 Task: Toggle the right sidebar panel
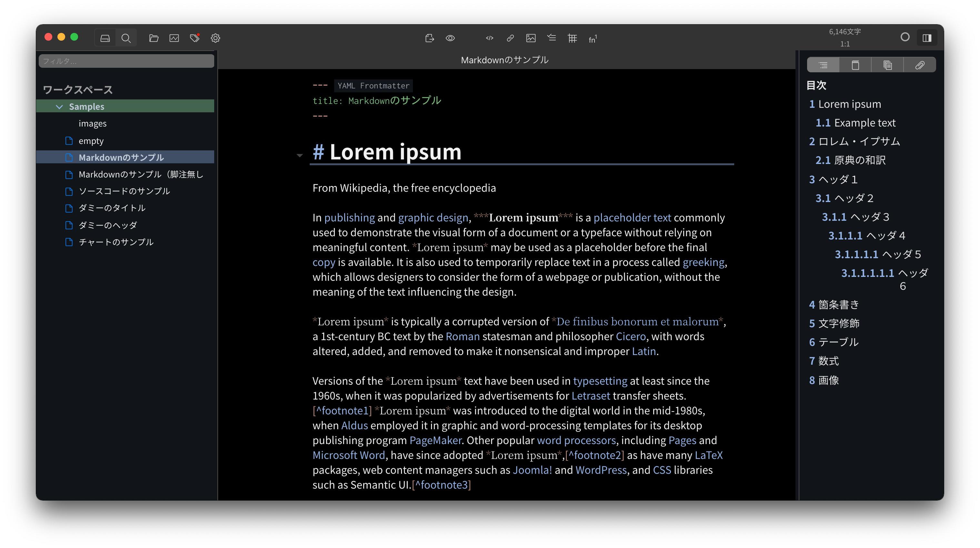coord(927,38)
